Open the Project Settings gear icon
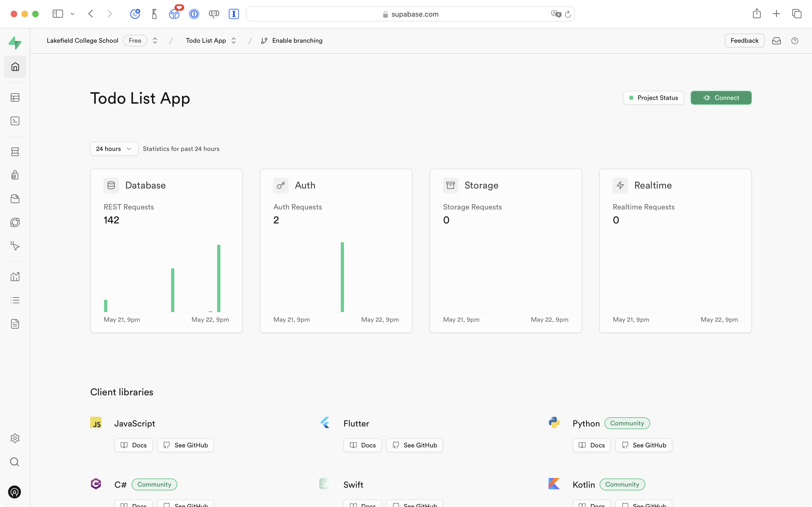812x507 pixels. tap(15, 438)
